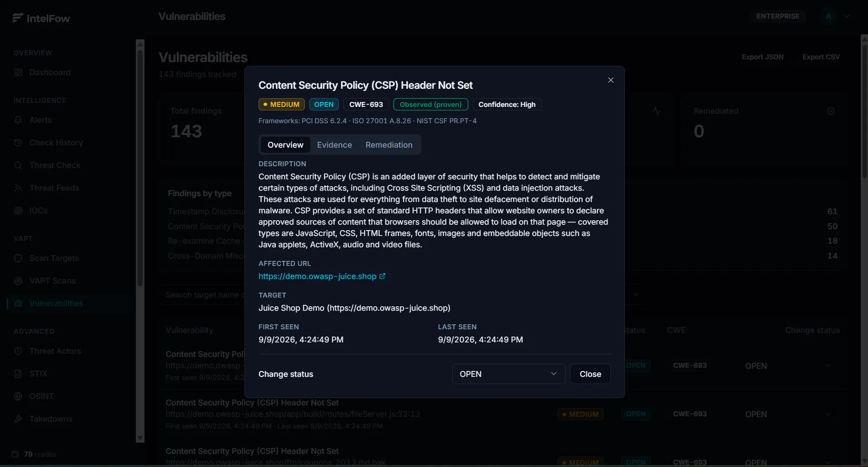Open Threat Feeds icon in sidebar
Viewport: 868px width, 467px height.
click(x=18, y=188)
